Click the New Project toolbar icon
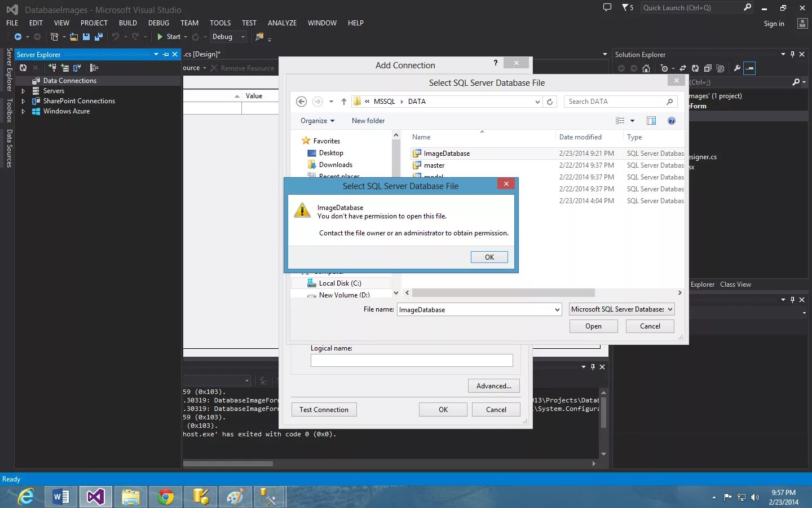The height and width of the screenshot is (508, 812). [x=55, y=37]
